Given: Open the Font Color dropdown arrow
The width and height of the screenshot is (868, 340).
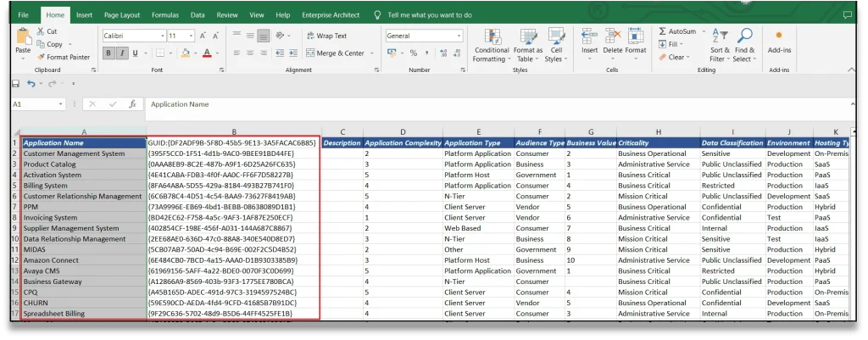Looking at the screenshot, I should pos(216,53).
